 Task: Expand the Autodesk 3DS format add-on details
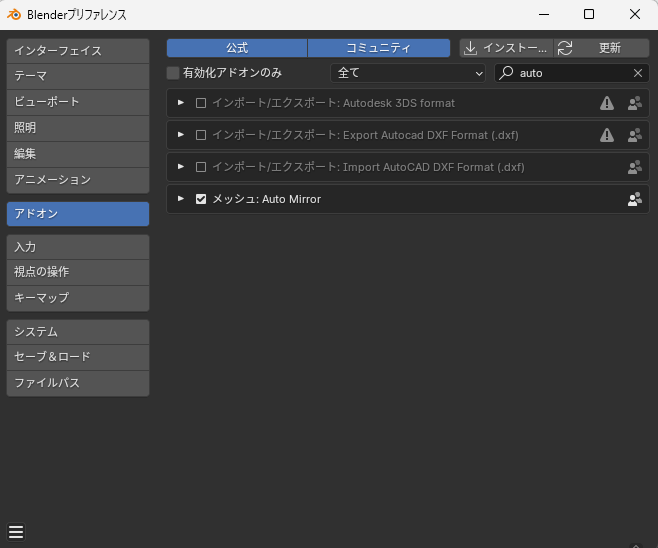click(181, 103)
